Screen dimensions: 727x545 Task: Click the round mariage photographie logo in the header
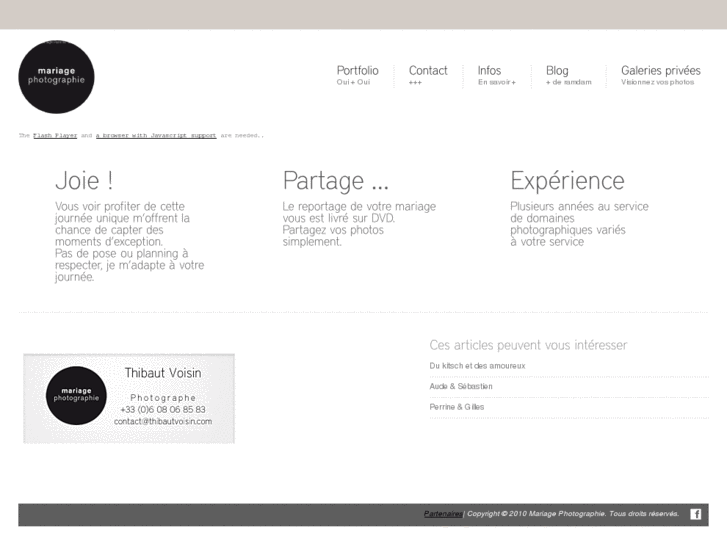click(56, 77)
